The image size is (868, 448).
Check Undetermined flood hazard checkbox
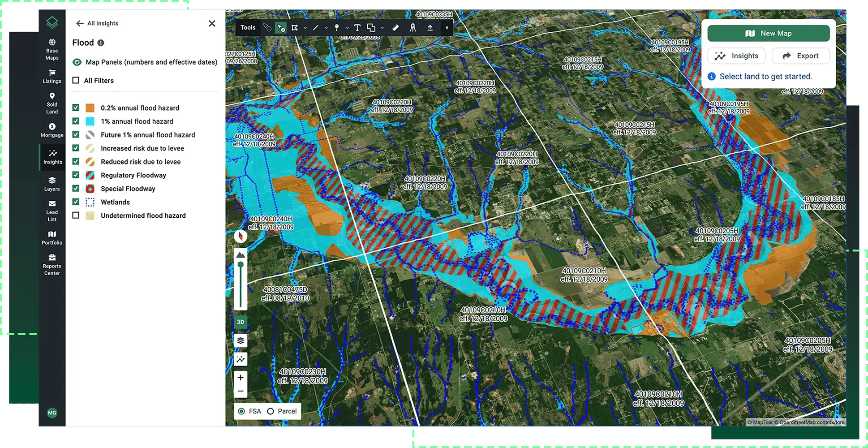[x=76, y=215]
